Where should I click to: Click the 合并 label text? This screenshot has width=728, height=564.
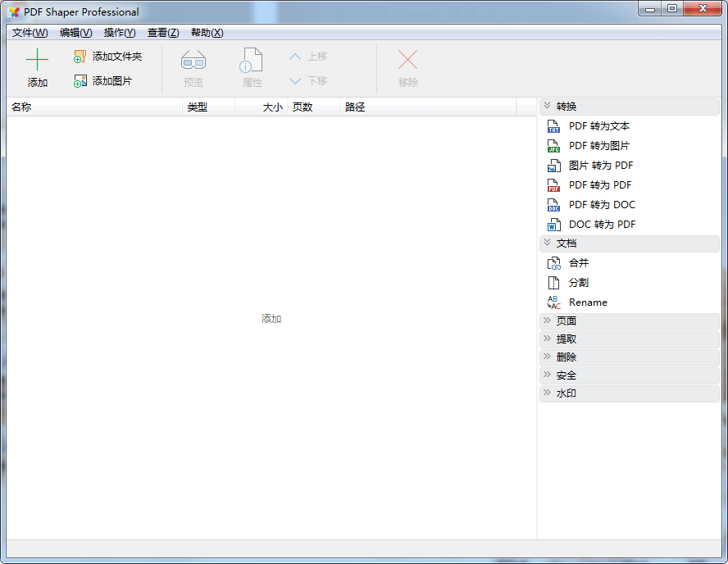(579, 263)
